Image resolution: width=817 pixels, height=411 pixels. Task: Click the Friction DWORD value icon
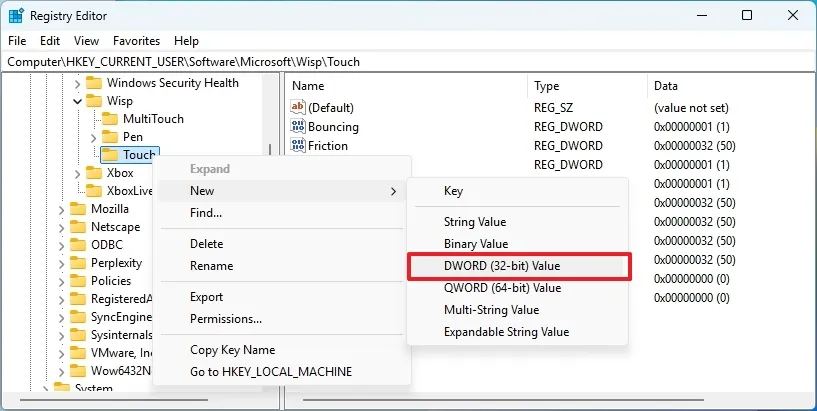pos(297,146)
